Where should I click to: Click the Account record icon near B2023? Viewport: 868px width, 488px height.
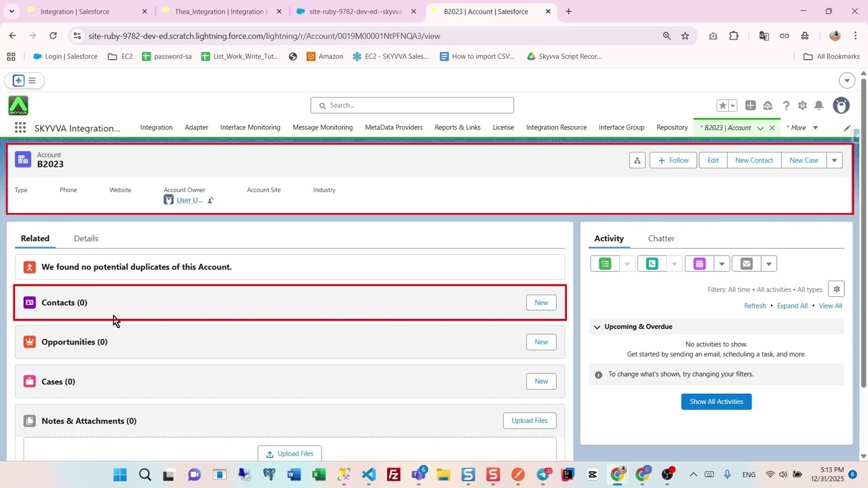pyautogui.click(x=23, y=159)
